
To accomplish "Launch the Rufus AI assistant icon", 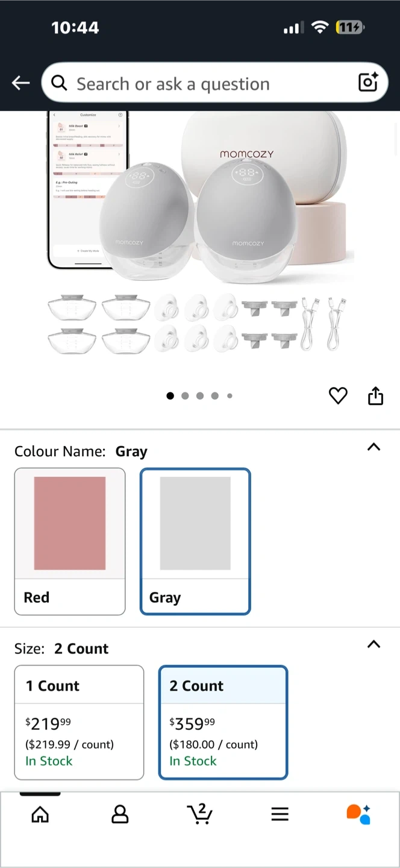I will tap(358, 814).
